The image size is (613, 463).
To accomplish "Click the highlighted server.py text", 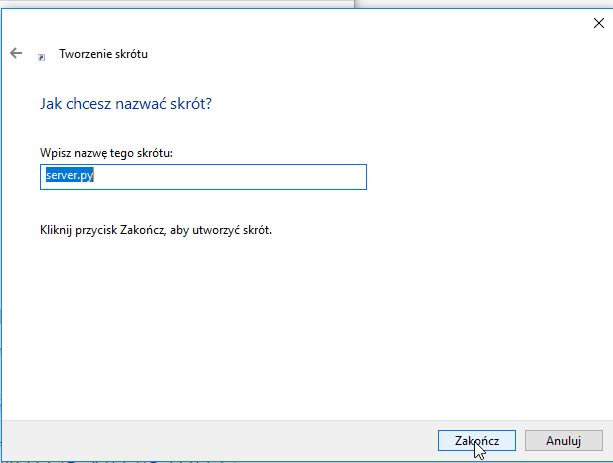I will point(70,175).
